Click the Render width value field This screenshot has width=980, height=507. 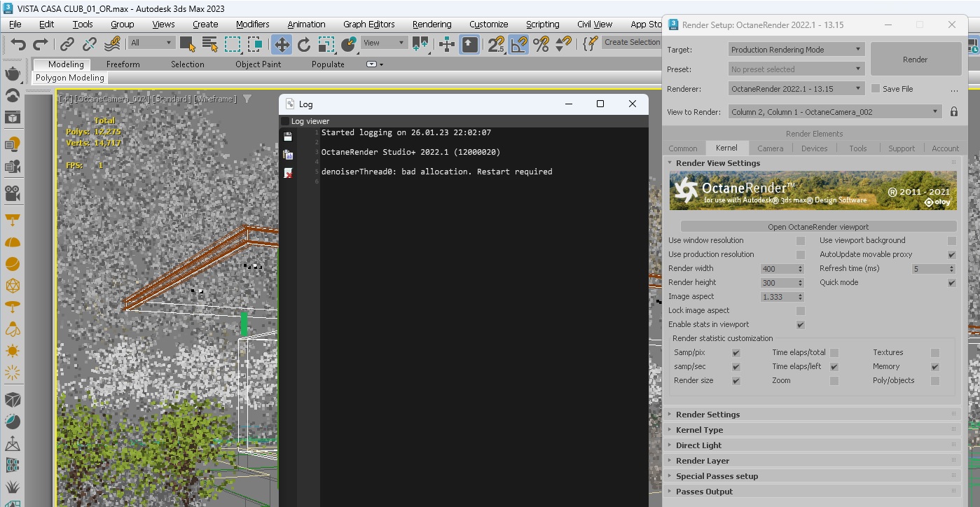[778, 269]
